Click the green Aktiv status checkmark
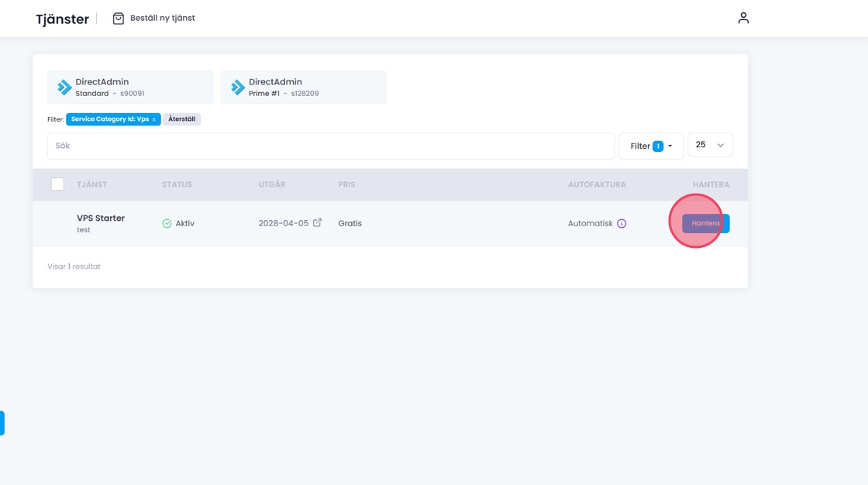 pyautogui.click(x=167, y=224)
